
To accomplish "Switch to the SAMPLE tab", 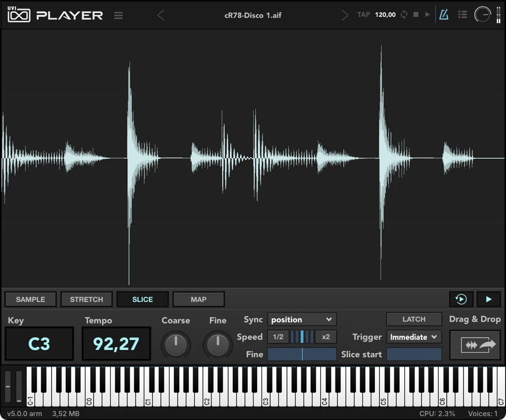I will (x=31, y=299).
